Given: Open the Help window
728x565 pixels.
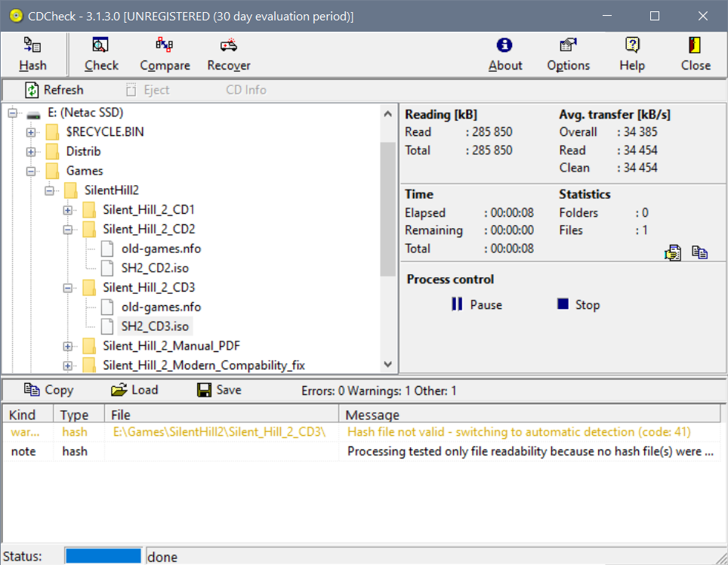Looking at the screenshot, I should coord(632,54).
